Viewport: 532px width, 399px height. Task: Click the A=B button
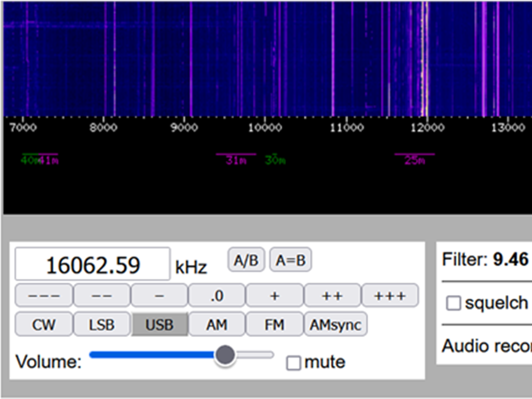[x=290, y=259]
